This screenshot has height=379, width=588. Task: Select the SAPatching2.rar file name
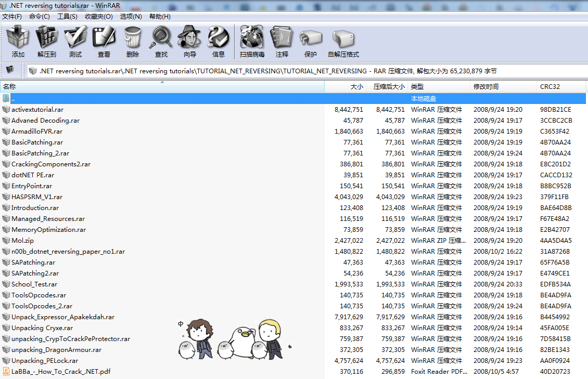click(35, 273)
